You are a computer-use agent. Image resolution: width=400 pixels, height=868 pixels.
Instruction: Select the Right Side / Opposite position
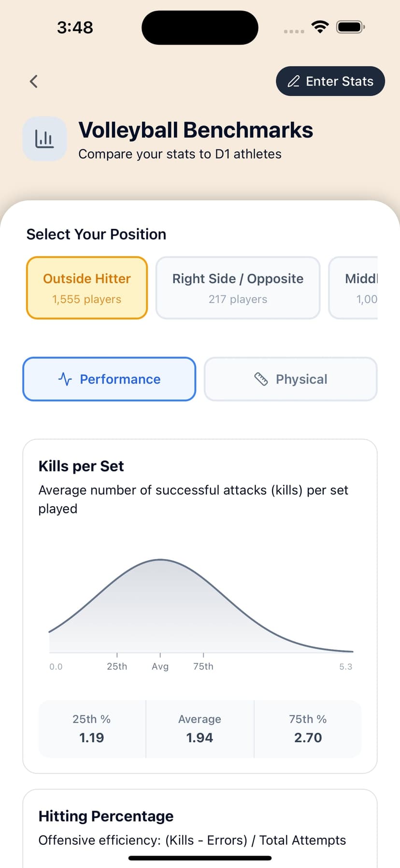point(238,288)
